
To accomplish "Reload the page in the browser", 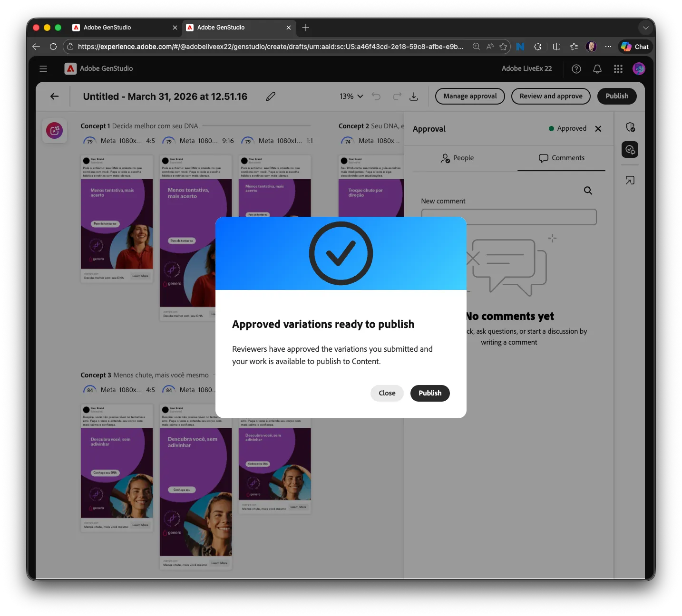I will [x=53, y=47].
